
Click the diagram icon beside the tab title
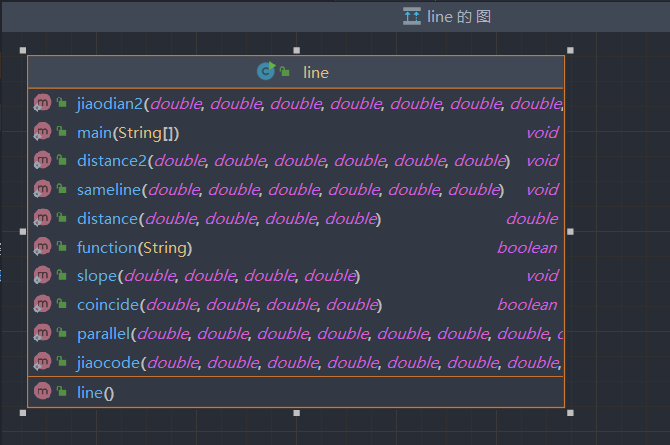click(x=412, y=17)
